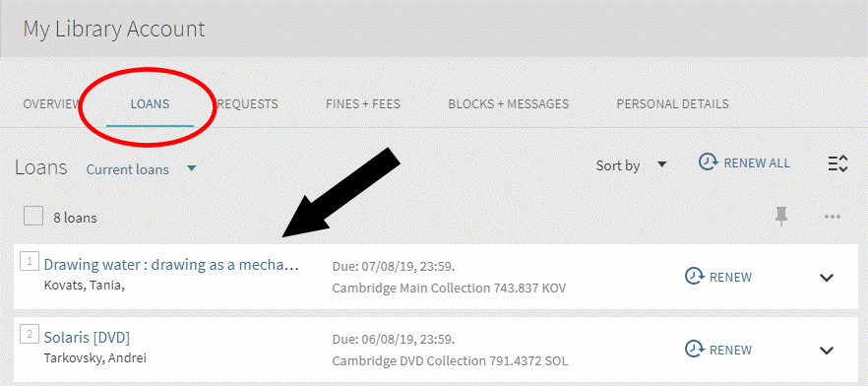Open the Drawing water title link
Viewport: 868px width, 386px height.
point(171,265)
